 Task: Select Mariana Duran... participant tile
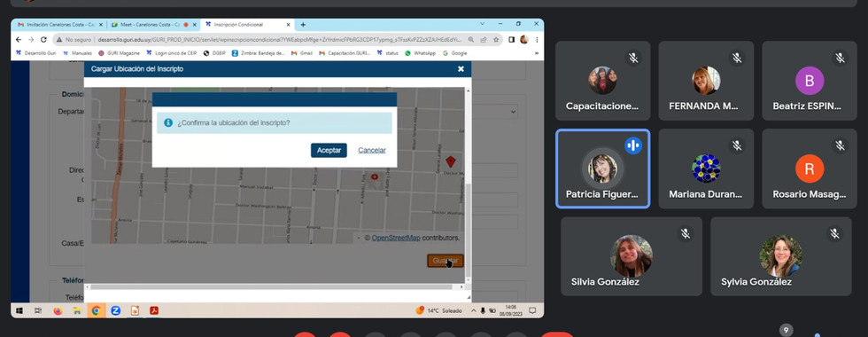coord(706,168)
